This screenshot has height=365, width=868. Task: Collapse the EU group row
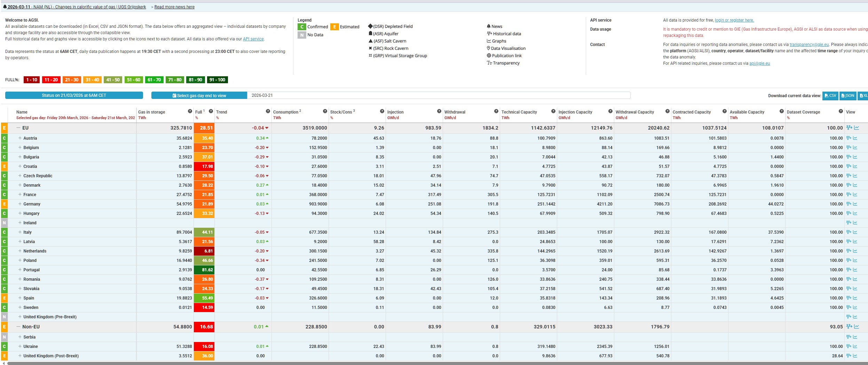pyautogui.click(x=19, y=128)
